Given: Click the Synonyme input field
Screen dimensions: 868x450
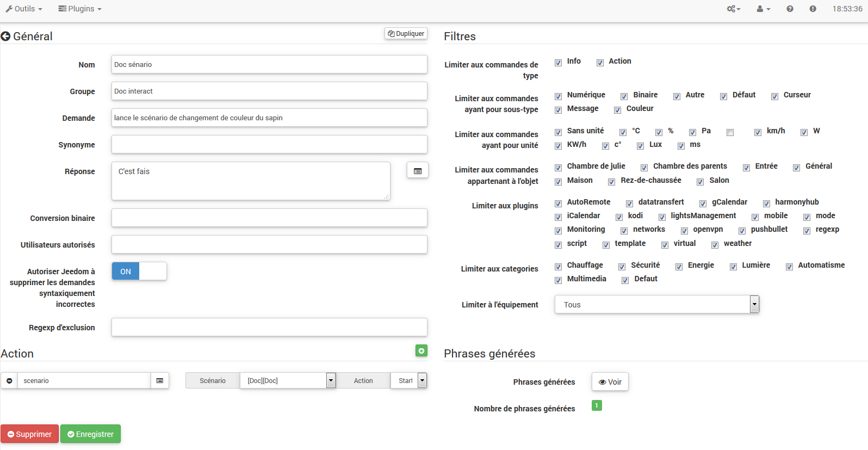Looking at the screenshot, I should coord(269,145).
